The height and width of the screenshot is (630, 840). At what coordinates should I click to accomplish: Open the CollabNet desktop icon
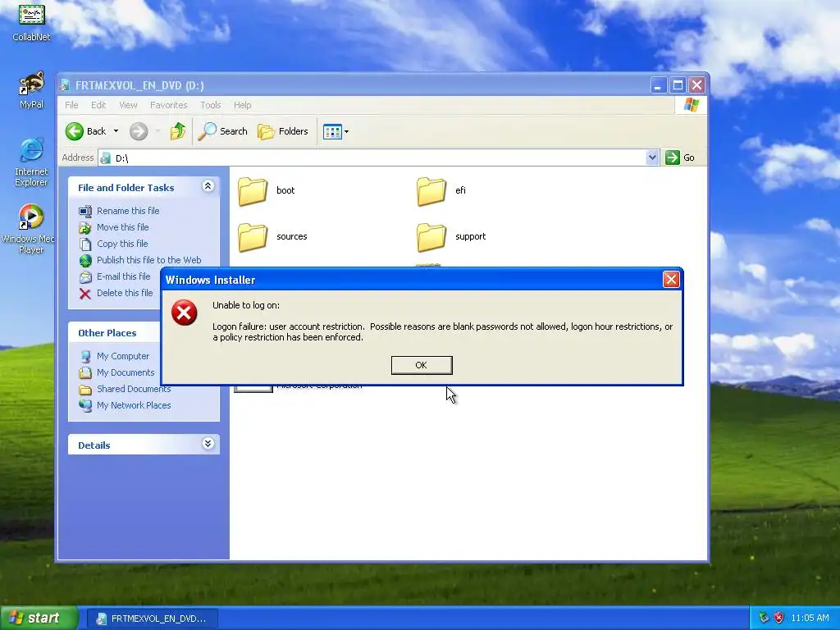point(32,21)
